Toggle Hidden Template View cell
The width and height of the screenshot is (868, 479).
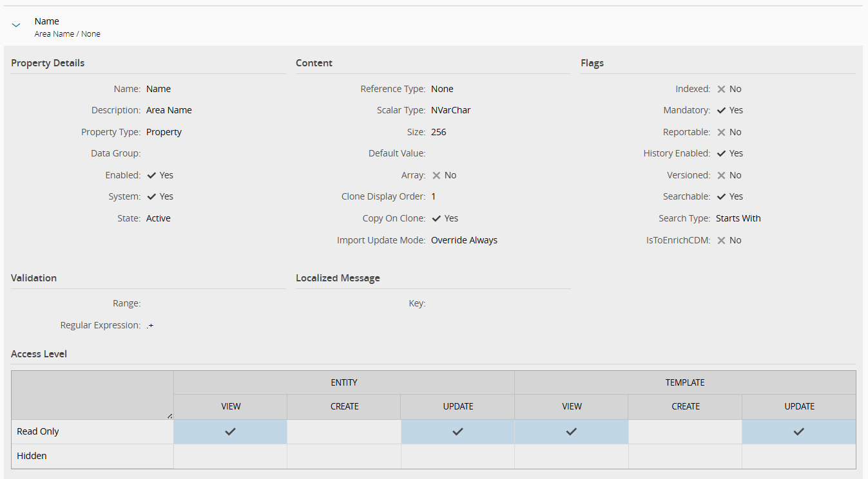572,456
